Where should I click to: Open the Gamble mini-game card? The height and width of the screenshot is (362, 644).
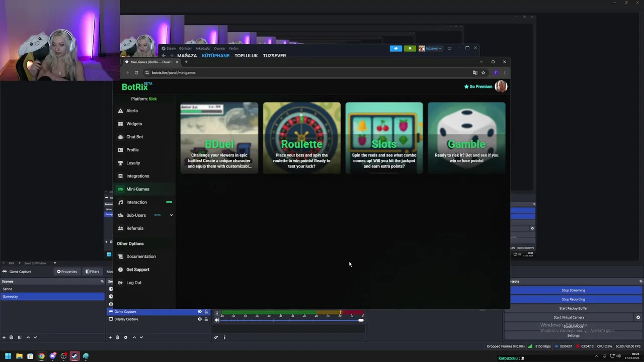pyautogui.click(x=466, y=138)
